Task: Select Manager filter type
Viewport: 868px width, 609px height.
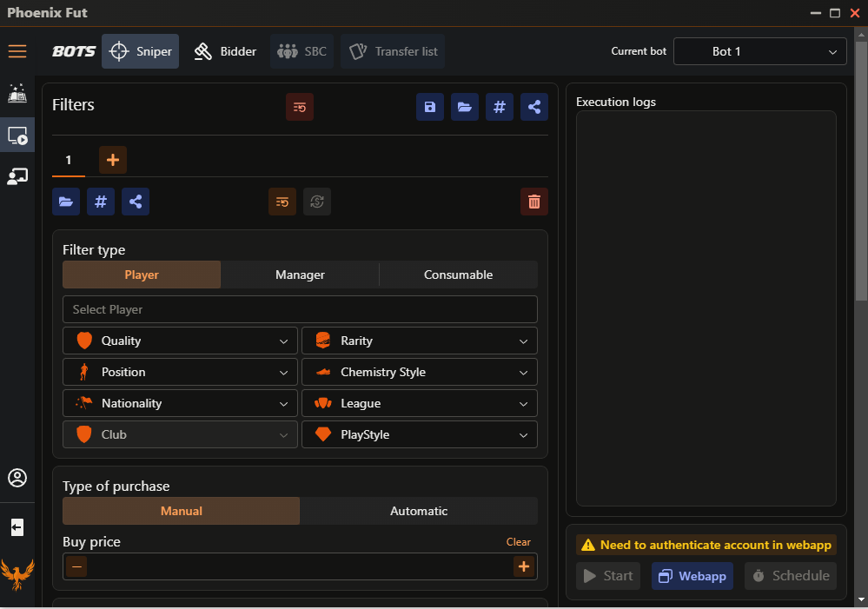Action: [x=300, y=275]
